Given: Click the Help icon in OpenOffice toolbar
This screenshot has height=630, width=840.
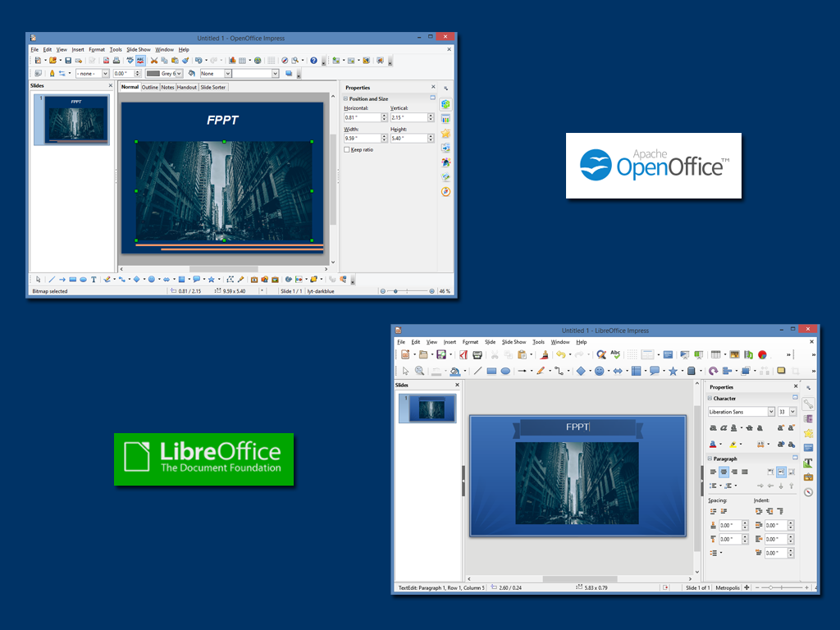Looking at the screenshot, I should 313,60.
